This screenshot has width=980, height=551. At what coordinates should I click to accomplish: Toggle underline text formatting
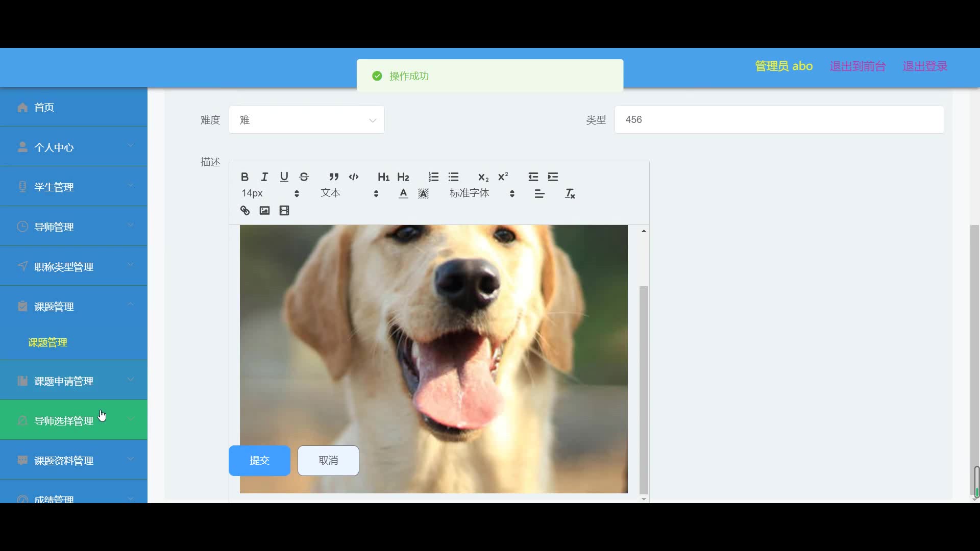[x=284, y=177]
